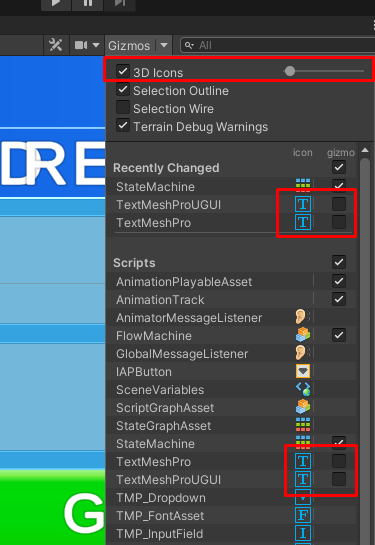Select IAPButton row
375x545 pixels.
[x=231, y=372]
